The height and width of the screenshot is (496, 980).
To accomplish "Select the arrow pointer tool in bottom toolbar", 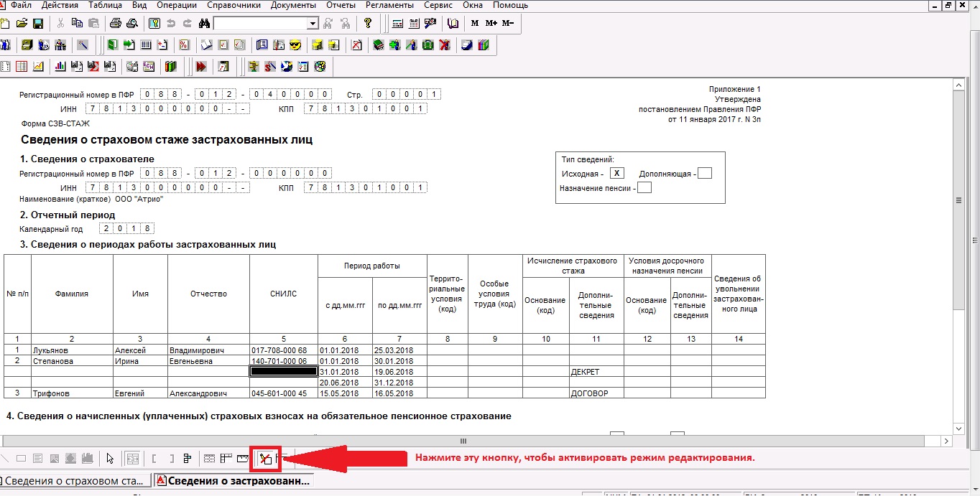I will [x=110, y=459].
